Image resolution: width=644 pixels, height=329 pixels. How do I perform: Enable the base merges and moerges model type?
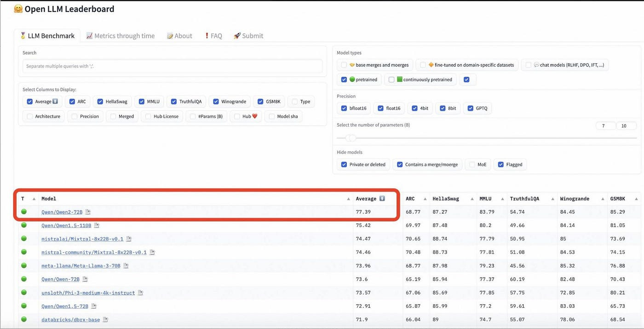click(x=344, y=65)
